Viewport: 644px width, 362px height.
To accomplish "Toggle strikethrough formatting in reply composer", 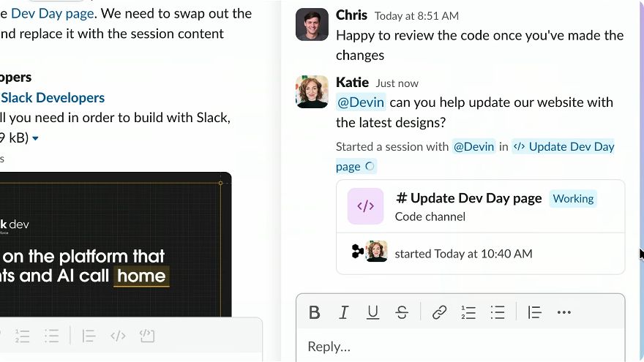I will tap(402, 313).
